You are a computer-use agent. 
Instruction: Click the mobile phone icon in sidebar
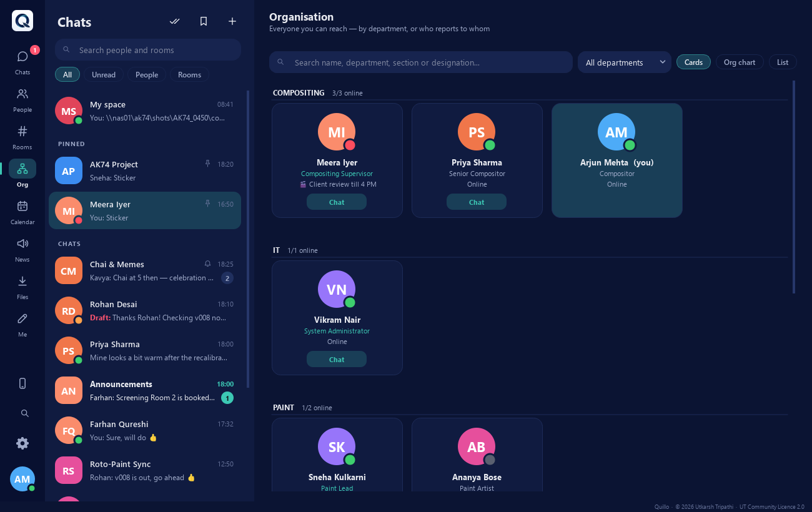pyautogui.click(x=22, y=383)
